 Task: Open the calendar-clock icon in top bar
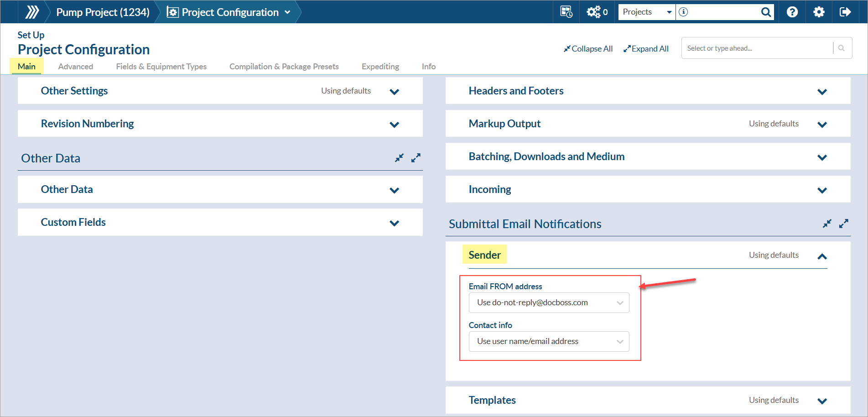[566, 12]
